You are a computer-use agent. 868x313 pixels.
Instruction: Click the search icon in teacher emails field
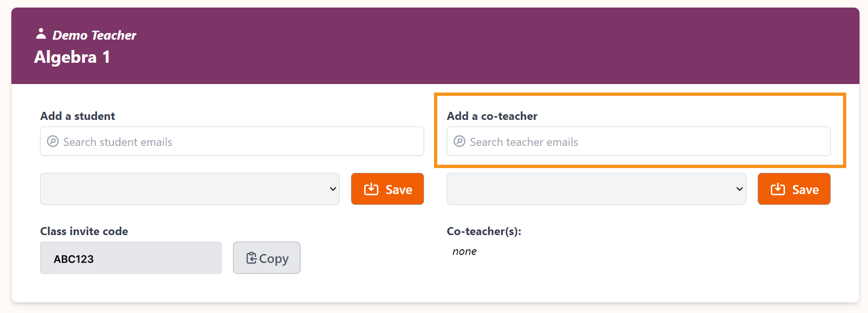click(x=459, y=142)
